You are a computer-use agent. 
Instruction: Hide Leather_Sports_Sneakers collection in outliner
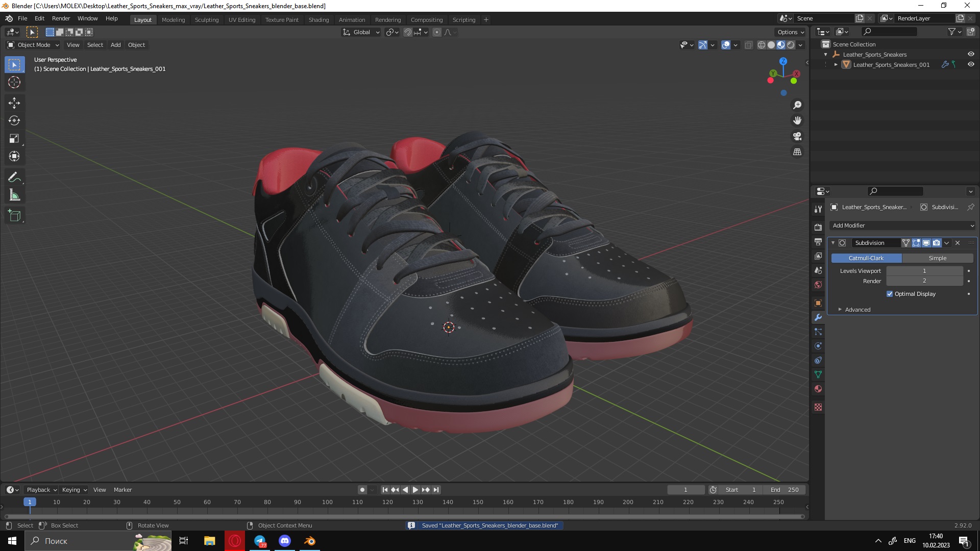point(971,54)
